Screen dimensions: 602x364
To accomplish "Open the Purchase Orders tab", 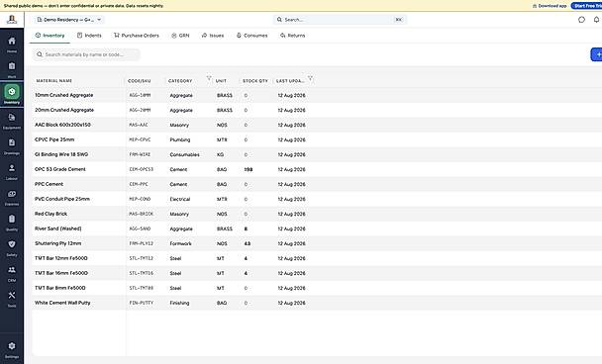I will point(137,36).
